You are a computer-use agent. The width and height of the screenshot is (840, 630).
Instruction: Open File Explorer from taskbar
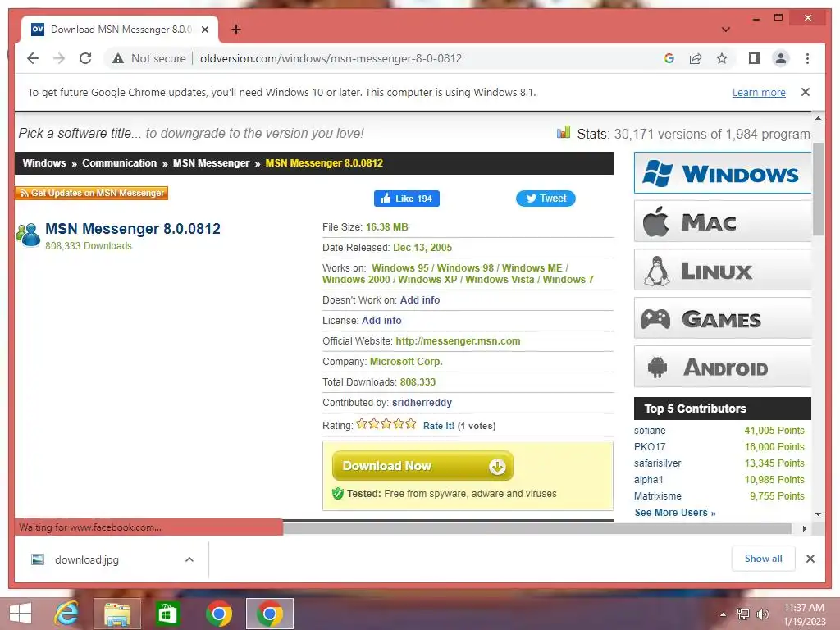point(116,614)
